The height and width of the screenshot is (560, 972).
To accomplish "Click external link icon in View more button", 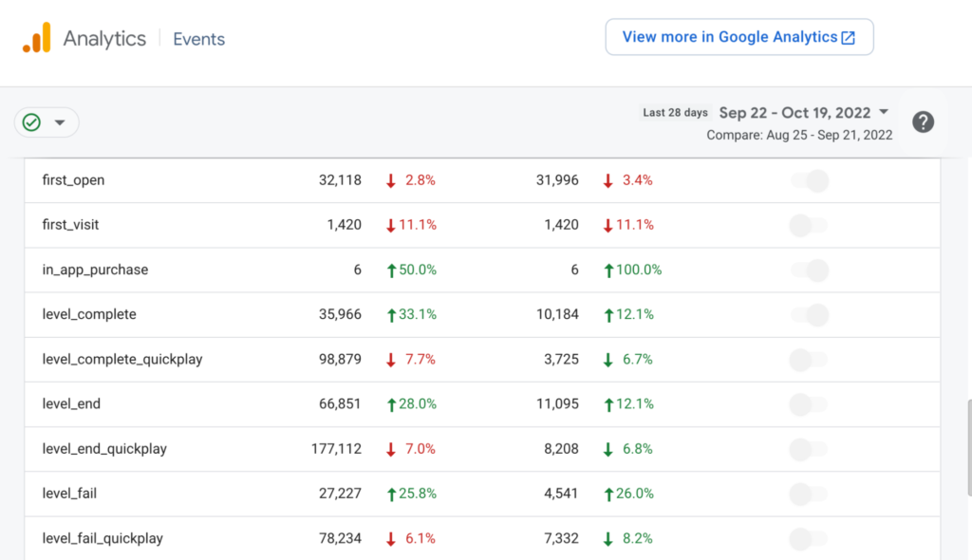I will 849,38.
